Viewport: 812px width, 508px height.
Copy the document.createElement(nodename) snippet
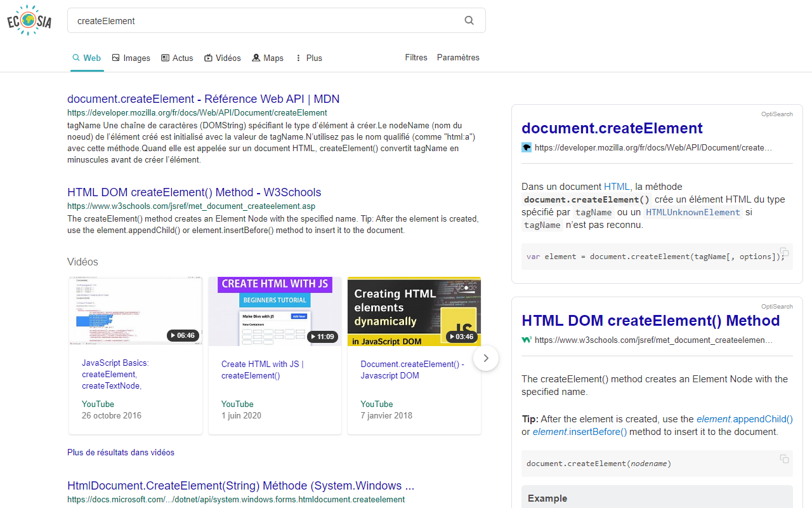click(783, 457)
